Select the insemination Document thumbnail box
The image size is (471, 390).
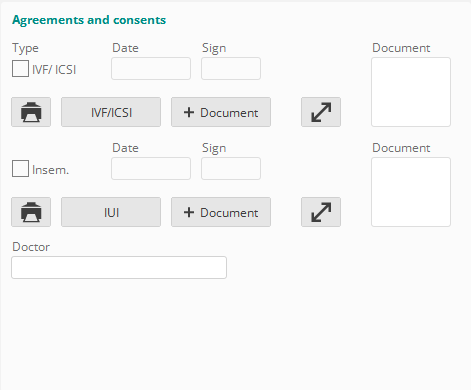pyautogui.click(x=411, y=192)
